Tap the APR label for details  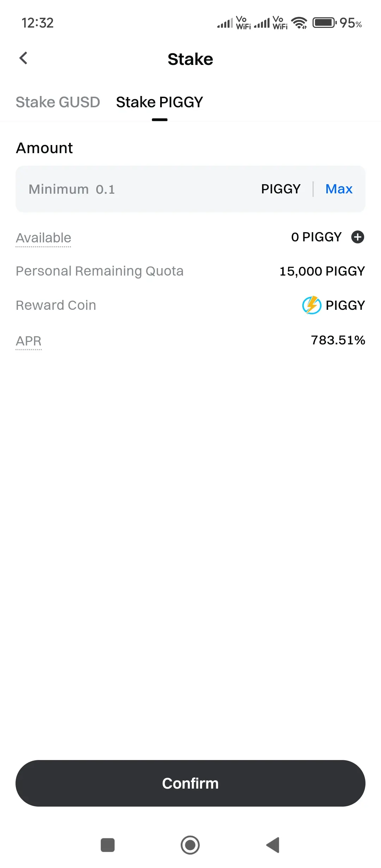pos(29,341)
